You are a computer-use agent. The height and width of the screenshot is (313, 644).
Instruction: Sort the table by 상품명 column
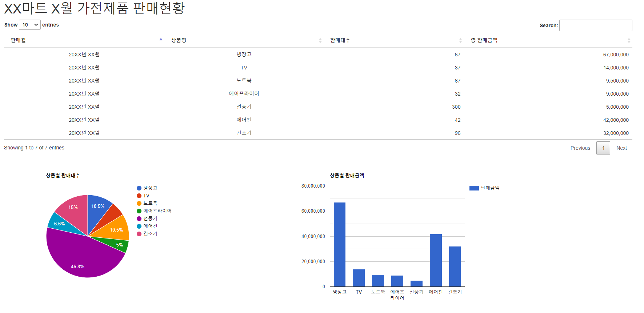pos(244,40)
